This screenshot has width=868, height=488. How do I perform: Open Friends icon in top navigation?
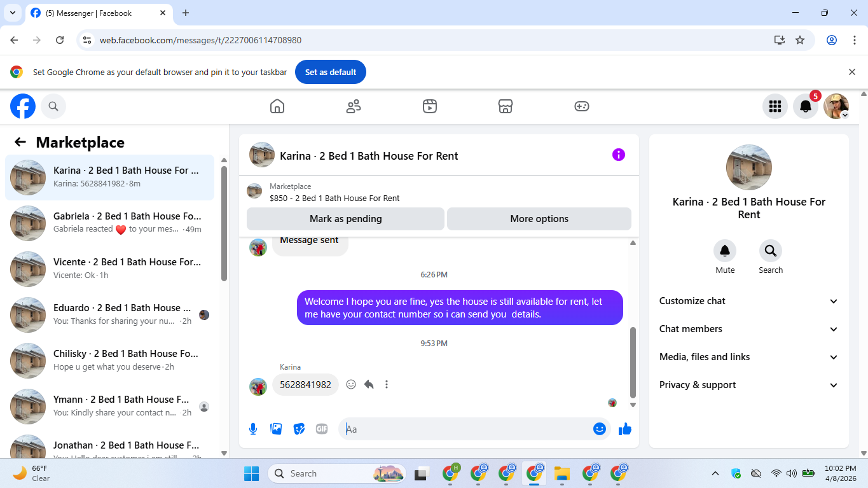(354, 106)
